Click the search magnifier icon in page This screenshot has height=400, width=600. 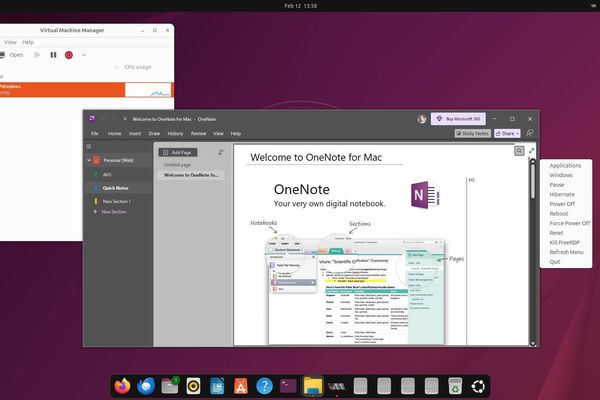519,151
